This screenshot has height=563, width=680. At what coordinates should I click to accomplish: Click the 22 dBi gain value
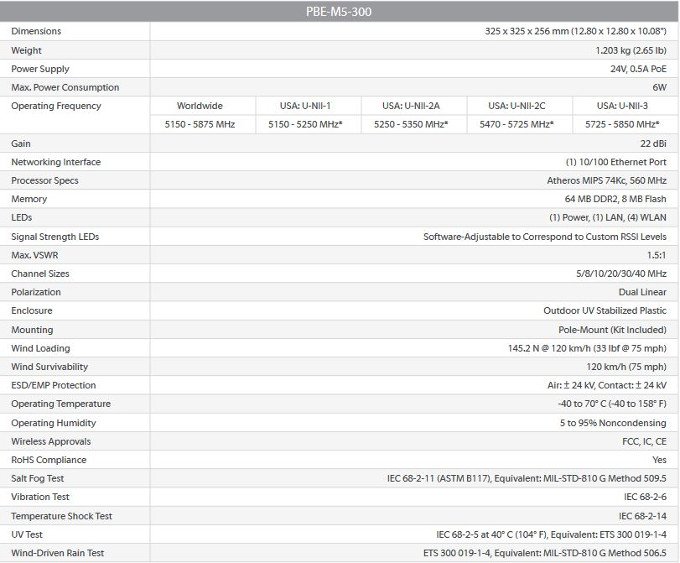(653, 144)
